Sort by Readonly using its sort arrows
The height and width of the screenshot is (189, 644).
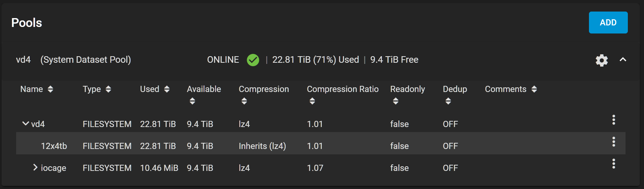coord(396,101)
